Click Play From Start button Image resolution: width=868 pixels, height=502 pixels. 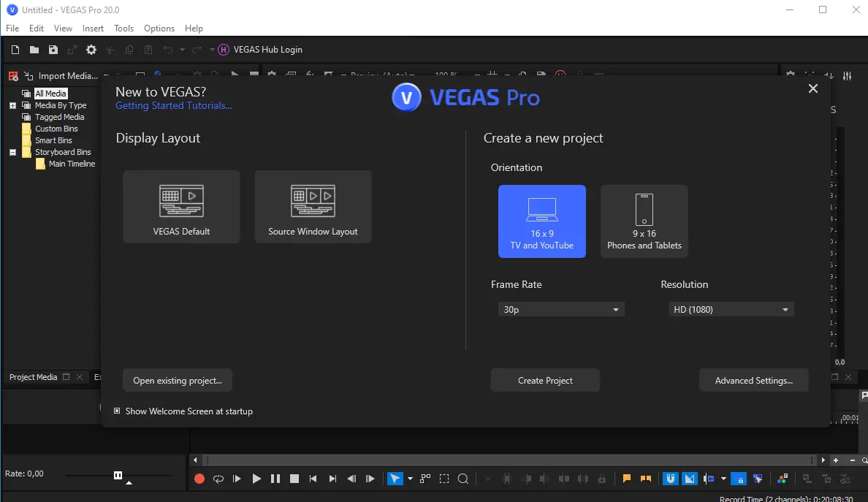tap(237, 479)
